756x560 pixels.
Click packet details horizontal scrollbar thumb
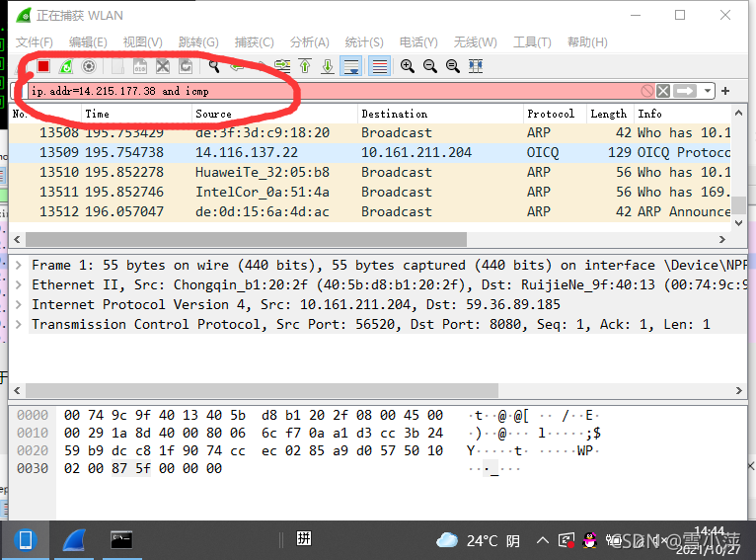[262, 390]
